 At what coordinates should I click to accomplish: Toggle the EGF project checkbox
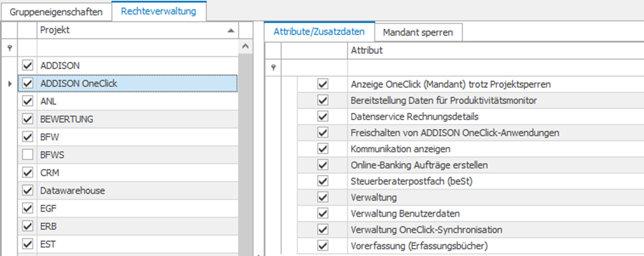pyautogui.click(x=27, y=209)
